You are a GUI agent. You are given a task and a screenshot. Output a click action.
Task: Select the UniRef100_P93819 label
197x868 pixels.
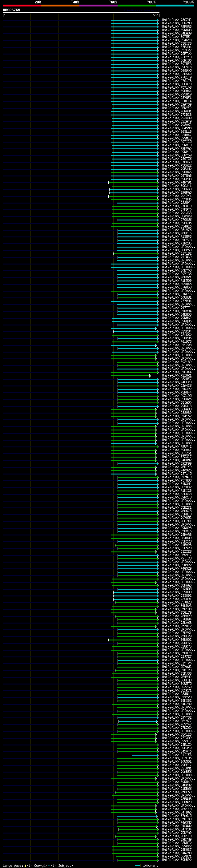pos(177,94)
